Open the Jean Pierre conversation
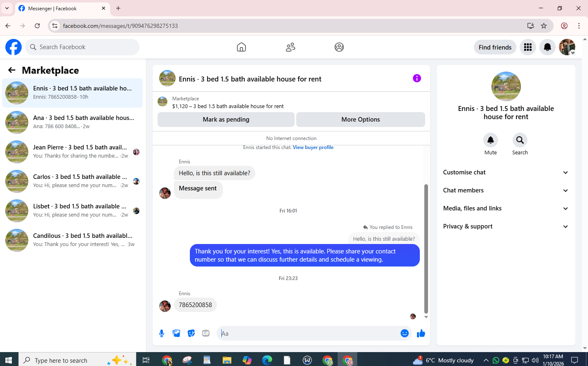Screen dimensions: 588x366 72,152
